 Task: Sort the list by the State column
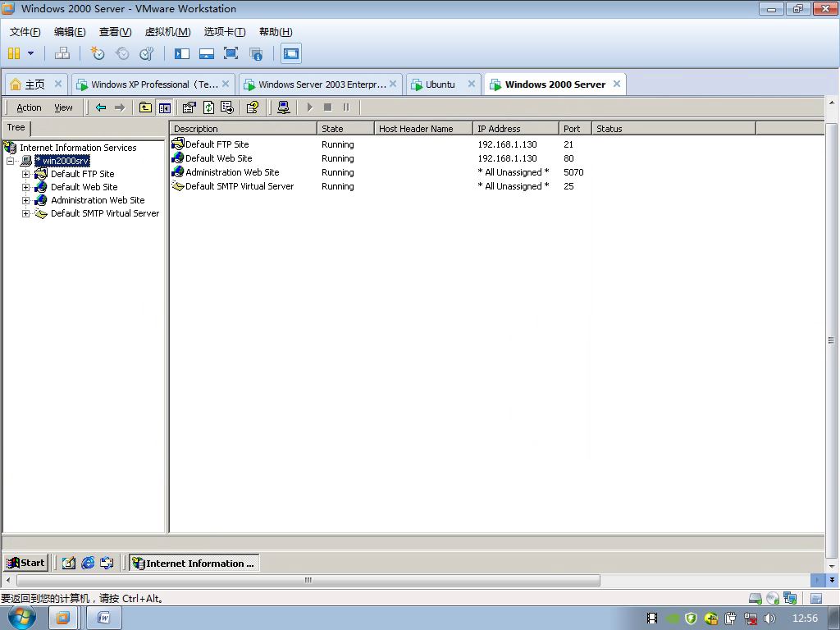345,129
